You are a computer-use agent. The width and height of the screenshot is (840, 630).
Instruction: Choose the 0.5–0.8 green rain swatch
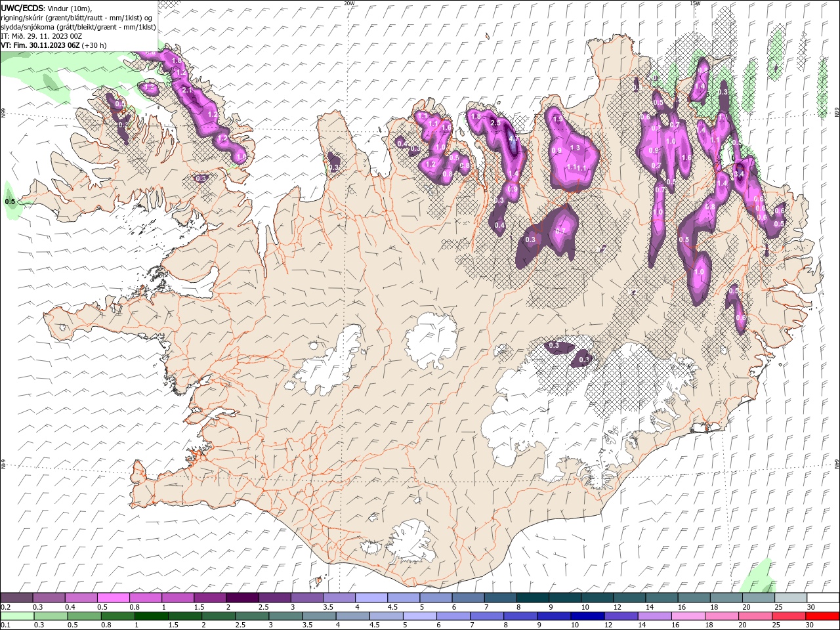pos(84,616)
